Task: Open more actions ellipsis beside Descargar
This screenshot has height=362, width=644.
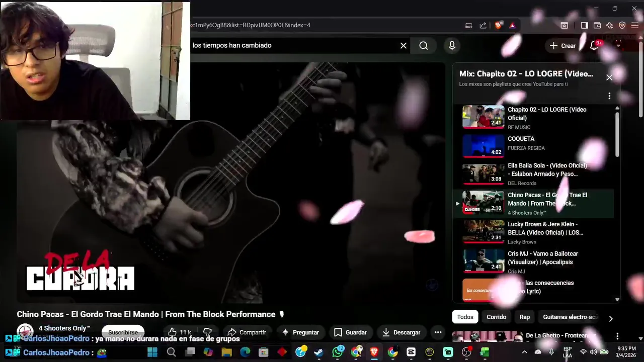Action: (438, 332)
